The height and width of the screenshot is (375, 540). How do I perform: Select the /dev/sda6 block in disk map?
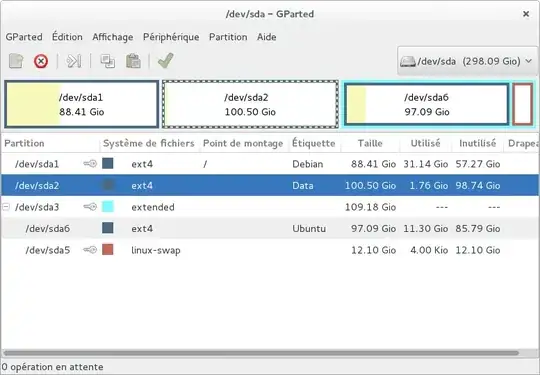426,104
